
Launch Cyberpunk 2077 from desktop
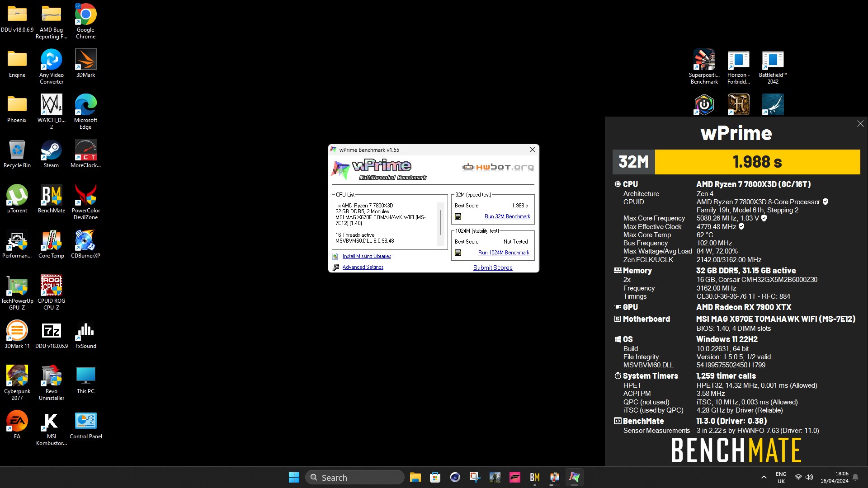[17, 383]
